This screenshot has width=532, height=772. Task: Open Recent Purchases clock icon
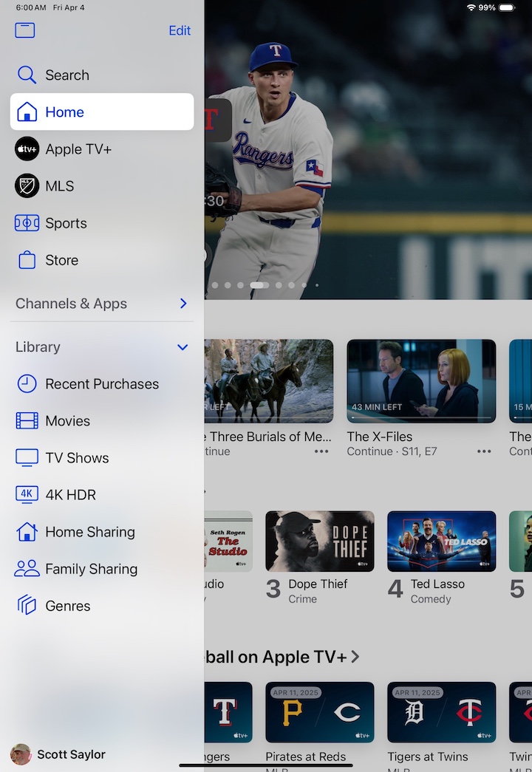27,383
